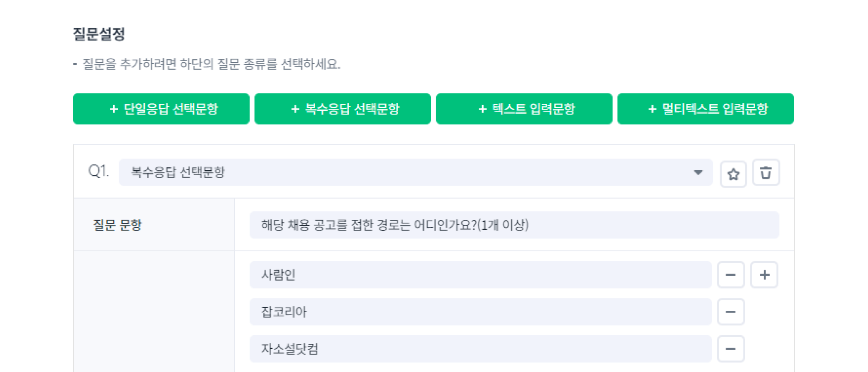Remove the 자소설닷컴 option with its minus icon

pos(731,349)
